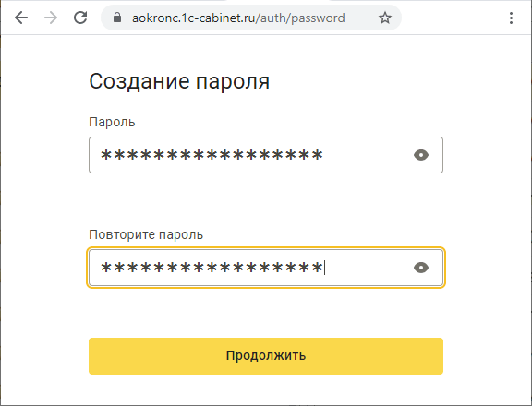
Task: Show password in the Пароль field
Action: [421, 155]
